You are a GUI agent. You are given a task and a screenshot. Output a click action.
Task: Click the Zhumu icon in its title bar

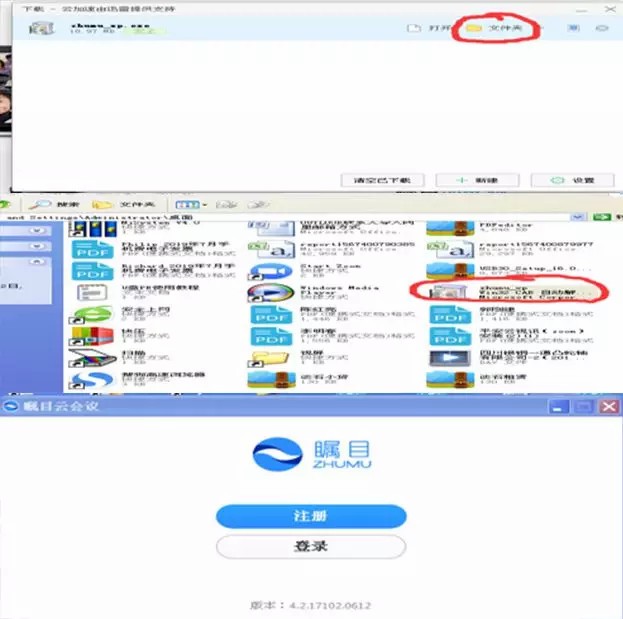click(x=11, y=406)
